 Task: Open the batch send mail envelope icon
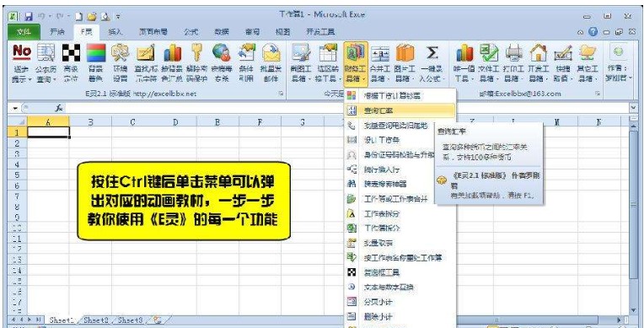(x=271, y=52)
